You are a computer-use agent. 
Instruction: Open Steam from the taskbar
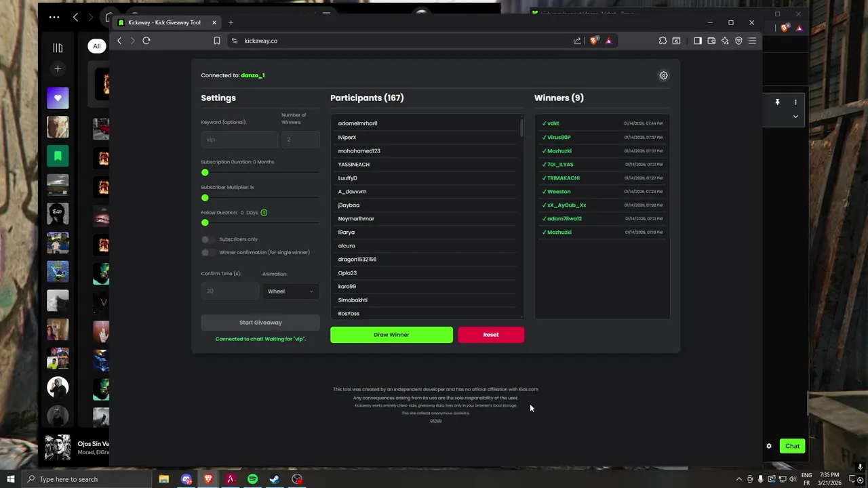pyautogui.click(x=275, y=479)
